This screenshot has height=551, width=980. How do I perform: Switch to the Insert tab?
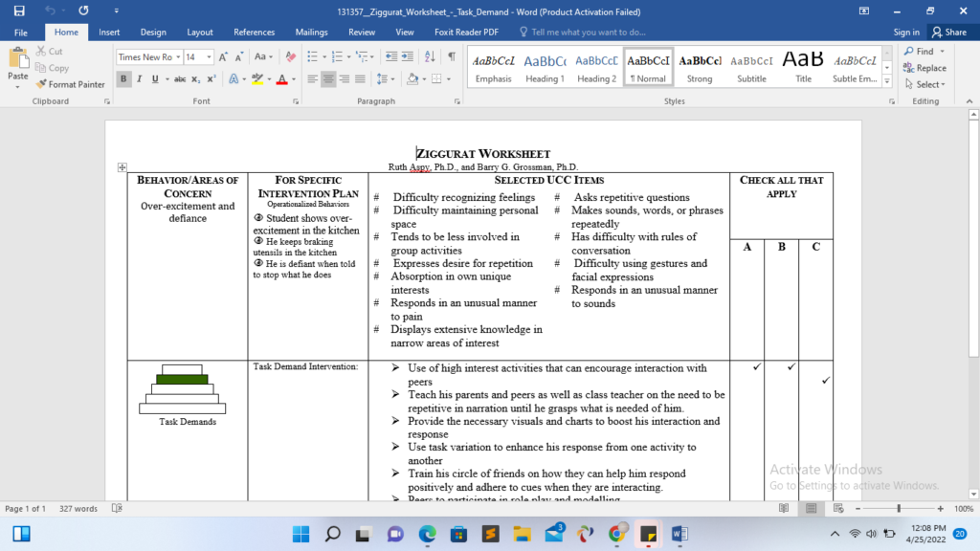(109, 32)
